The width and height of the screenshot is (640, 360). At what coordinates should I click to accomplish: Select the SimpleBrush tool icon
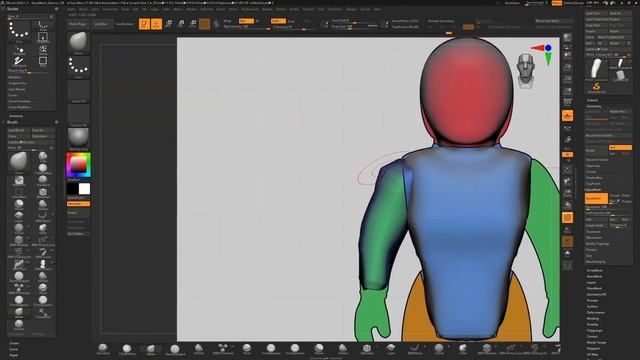(596, 87)
